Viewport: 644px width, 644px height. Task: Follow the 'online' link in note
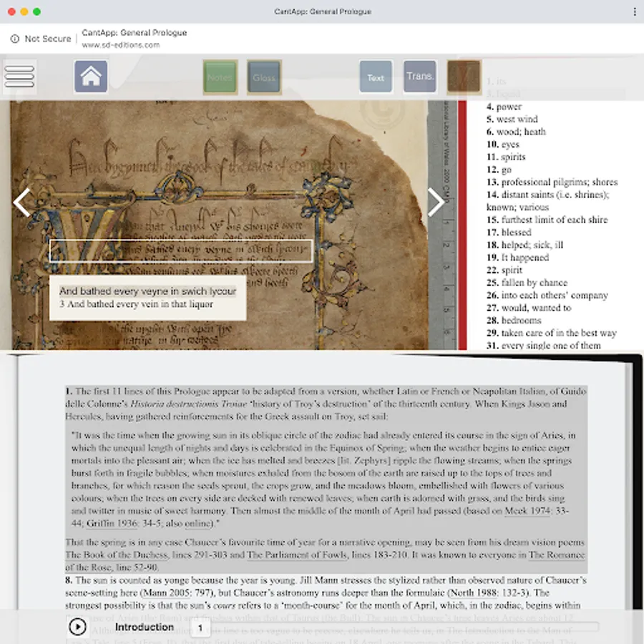[x=197, y=523]
